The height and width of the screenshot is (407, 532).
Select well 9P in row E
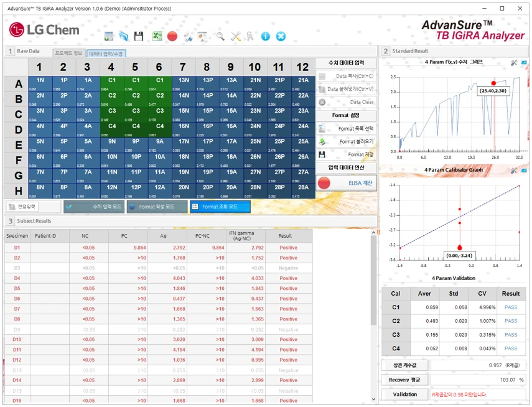coord(136,145)
